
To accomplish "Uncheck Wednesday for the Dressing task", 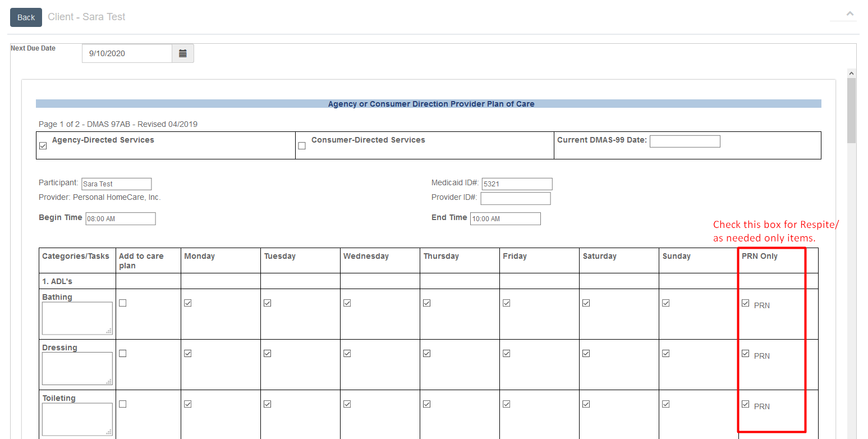I will [x=347, y=353].
